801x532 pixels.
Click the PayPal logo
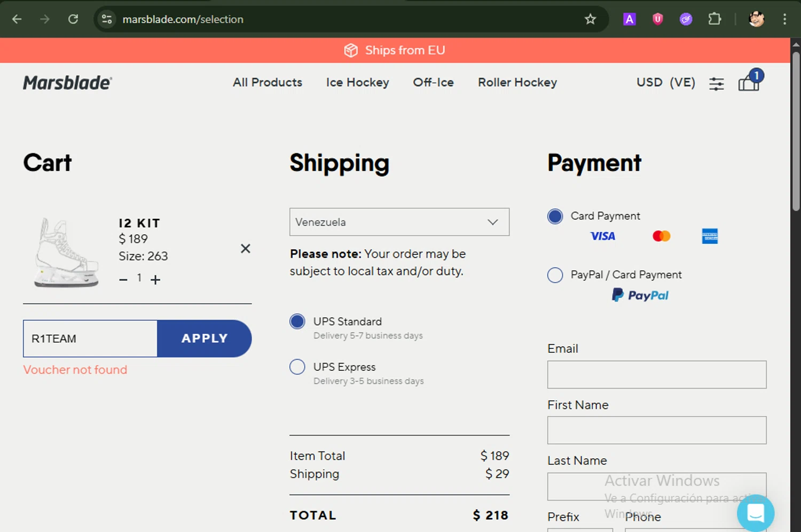(640, 295)
